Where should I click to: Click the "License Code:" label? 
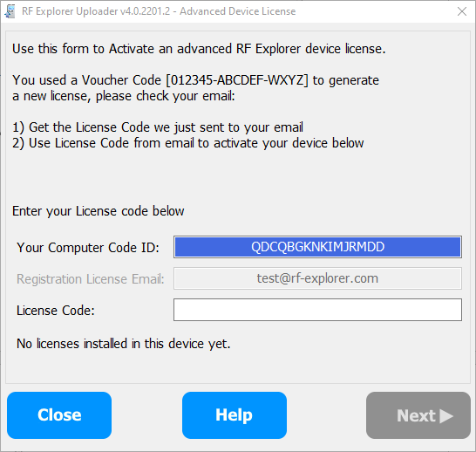tap(56, 311)
